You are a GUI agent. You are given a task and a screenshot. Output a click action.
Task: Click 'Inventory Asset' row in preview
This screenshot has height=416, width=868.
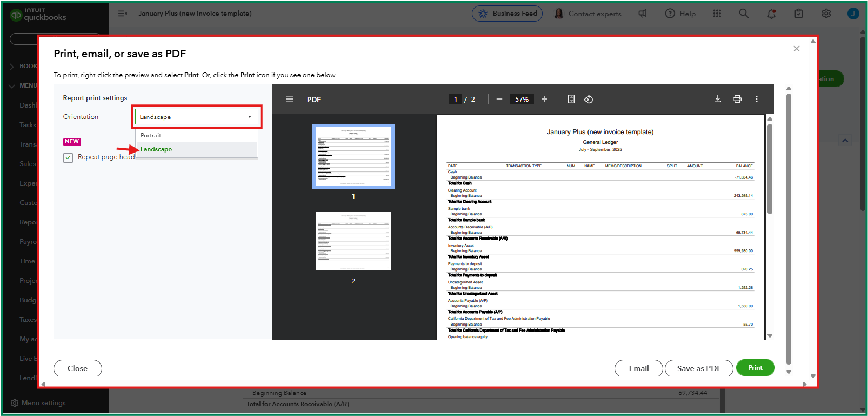click(460, 246)
